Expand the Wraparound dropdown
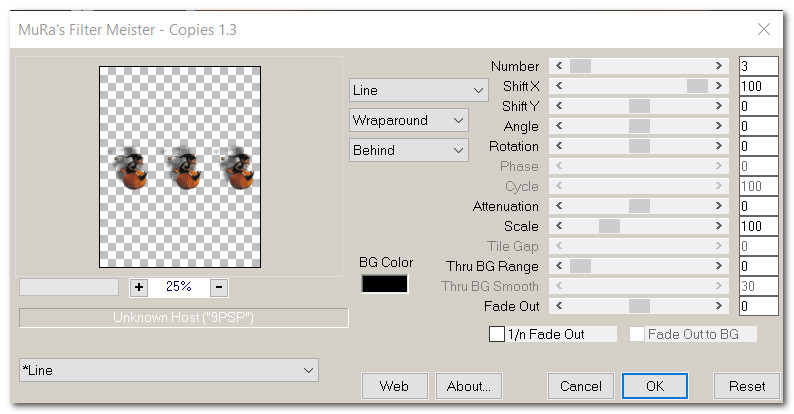 point(409,120)
